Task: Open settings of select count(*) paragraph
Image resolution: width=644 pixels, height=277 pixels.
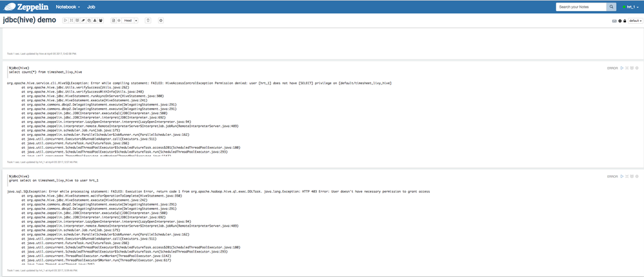Action: 637,68
